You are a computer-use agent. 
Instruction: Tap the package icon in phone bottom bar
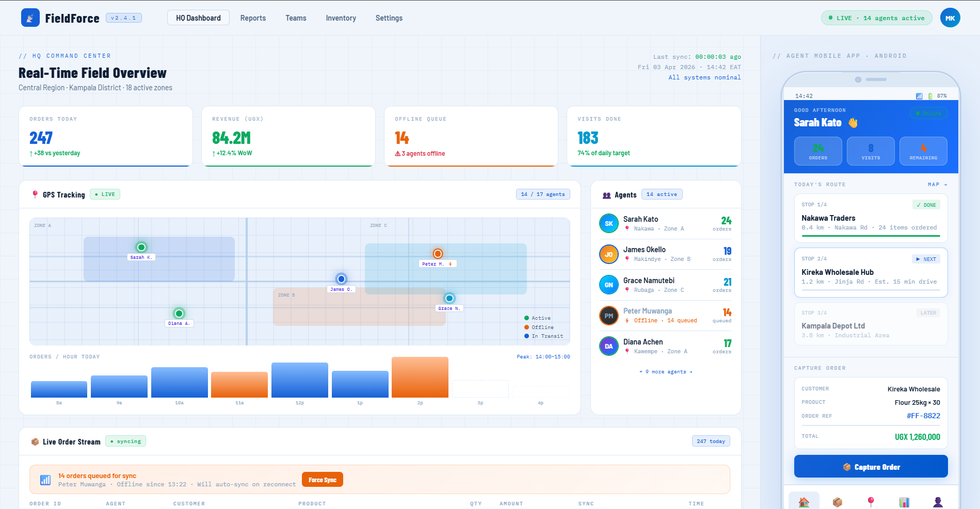pos(837,502)
